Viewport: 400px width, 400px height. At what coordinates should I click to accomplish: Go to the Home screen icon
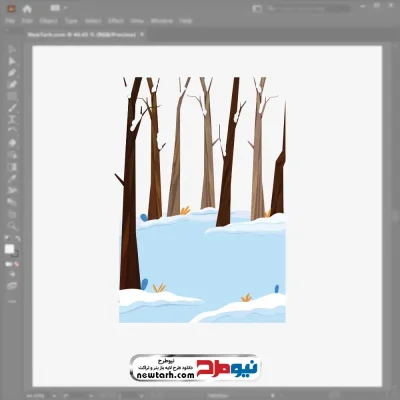click(27, 9)
